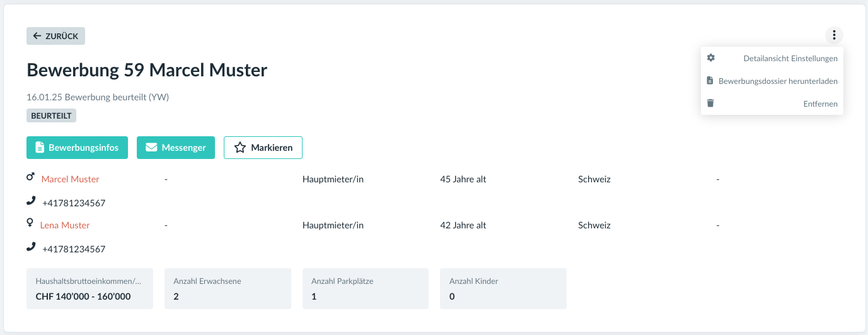Click the Anzahl Erwachsene card
868x335 pixels.
228,289
